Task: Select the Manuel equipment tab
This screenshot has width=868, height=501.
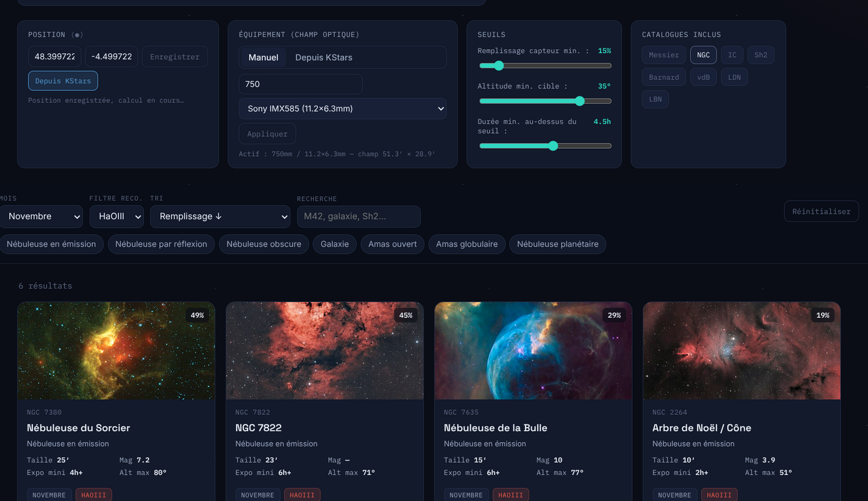Action: click(x=263, y=57)
